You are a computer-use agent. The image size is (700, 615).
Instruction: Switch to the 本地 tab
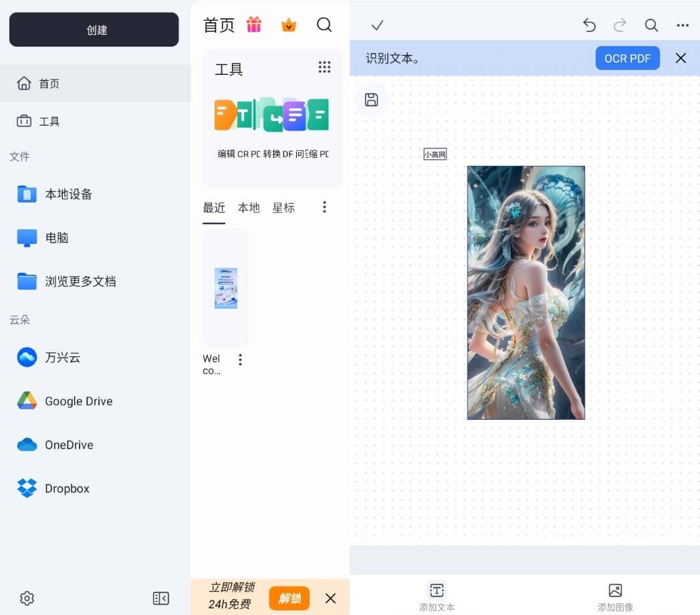249,208
